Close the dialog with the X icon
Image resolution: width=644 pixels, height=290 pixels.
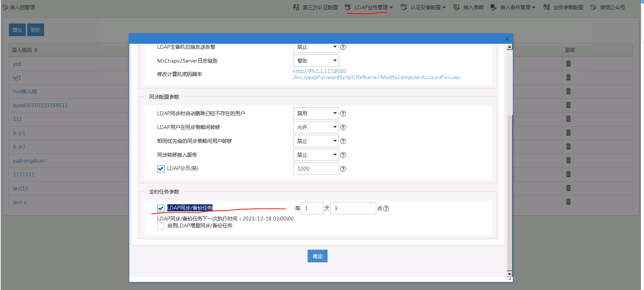507,39
